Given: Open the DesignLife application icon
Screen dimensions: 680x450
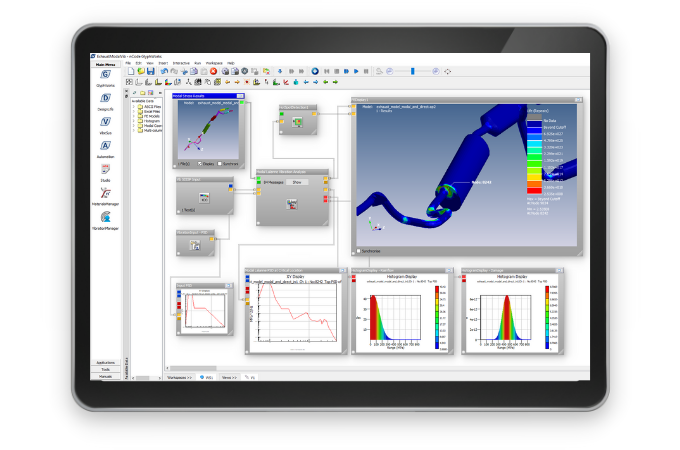Looking at the screenshot, I should tap(105, 99).
